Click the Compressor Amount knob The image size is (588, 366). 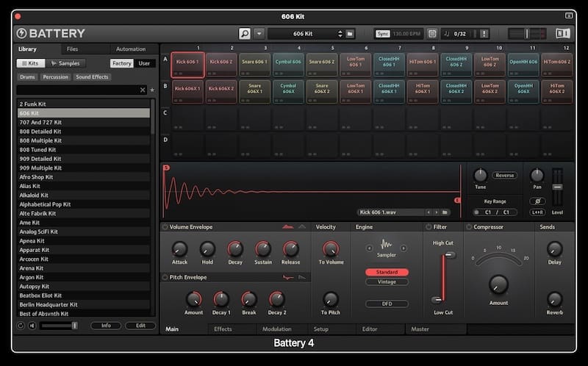coord(498,285)
